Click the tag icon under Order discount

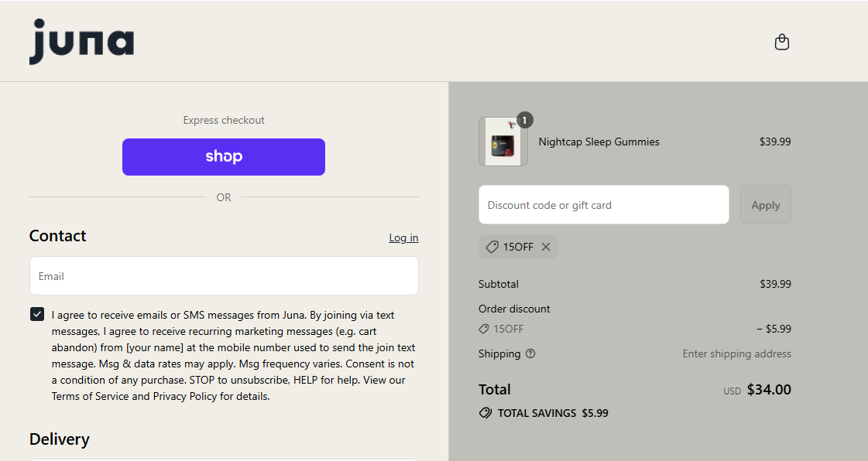click(484, 329)
